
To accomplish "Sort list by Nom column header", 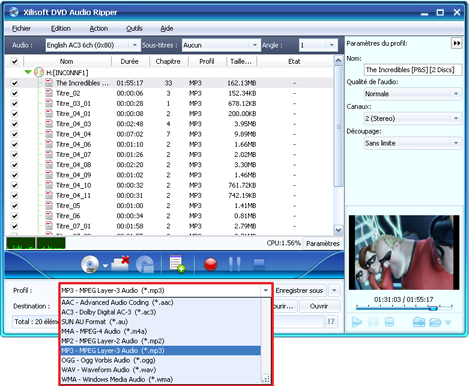I will pyautogui.click(x=67, y=61).
